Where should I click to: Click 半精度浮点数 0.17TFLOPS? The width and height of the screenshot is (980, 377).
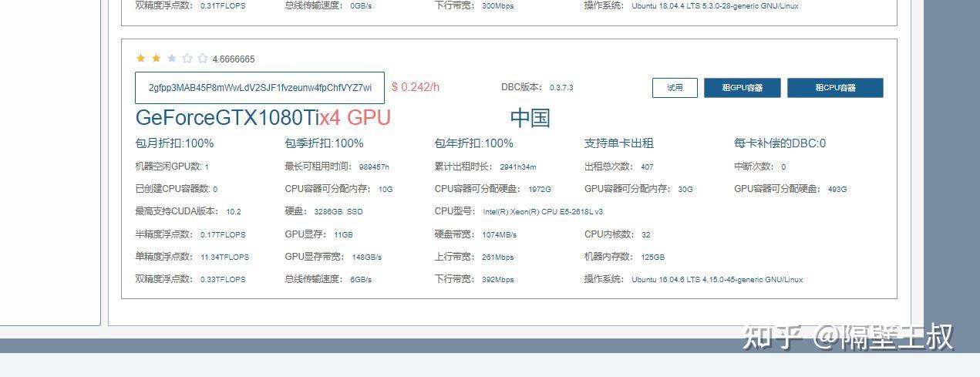(190, 234)
